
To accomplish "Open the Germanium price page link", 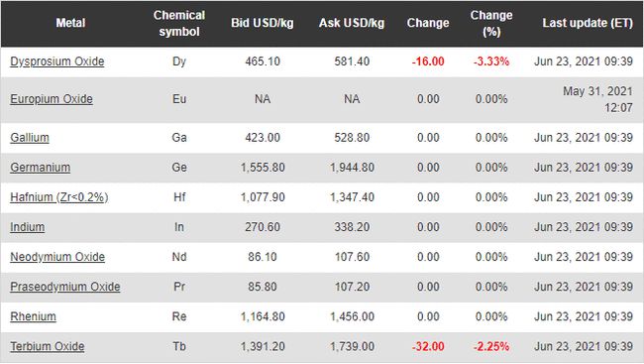I will 41,168.
